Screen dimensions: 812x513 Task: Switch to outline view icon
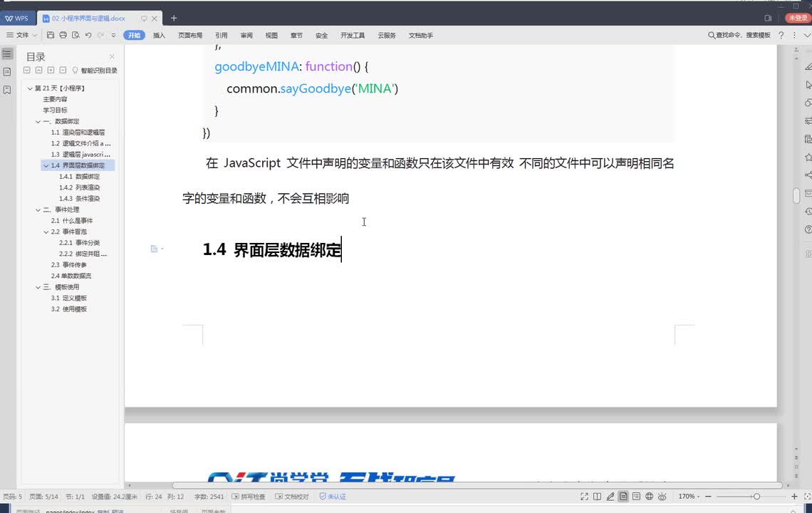tap(636, 497)
